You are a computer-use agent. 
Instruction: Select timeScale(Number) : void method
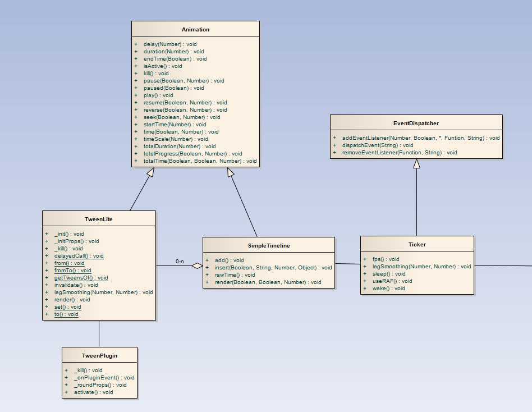176,139
